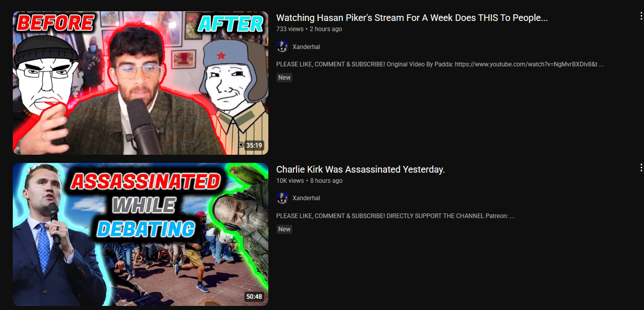Click the '733 views • 2 hours ago' text
The width and height of the screenshot is (644, 310).
click(x=309, y=29)
